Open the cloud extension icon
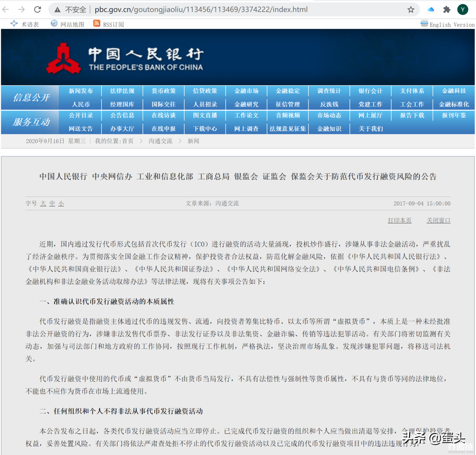 pyautogui.click(x=431, y=10)
